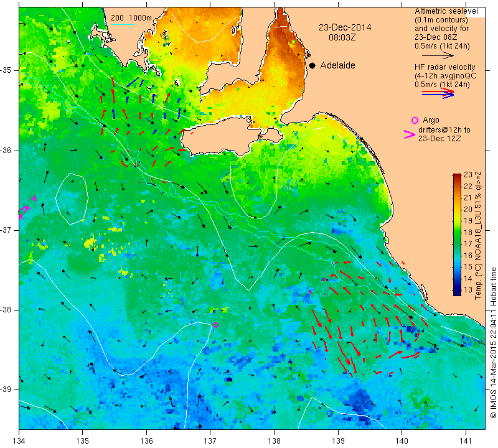Click the 134 longitude axis label
The height and width of the screenshot is (448, 498).
[19, 441]
